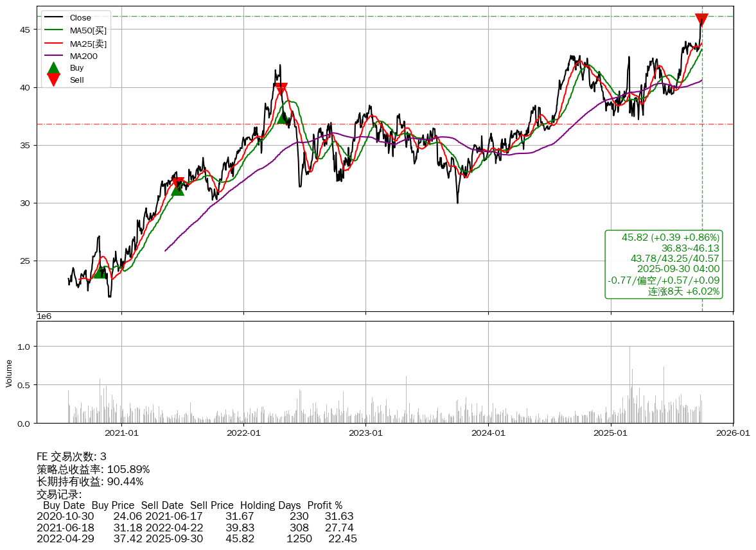Click the green Buy marker near April 2022

click(x=282, y=117)
